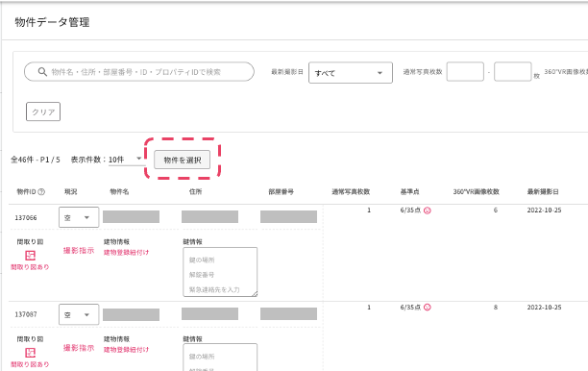Viewport: 588px width, 371px height.
Task: Focus the property name search field
Action: pos(139,72)
